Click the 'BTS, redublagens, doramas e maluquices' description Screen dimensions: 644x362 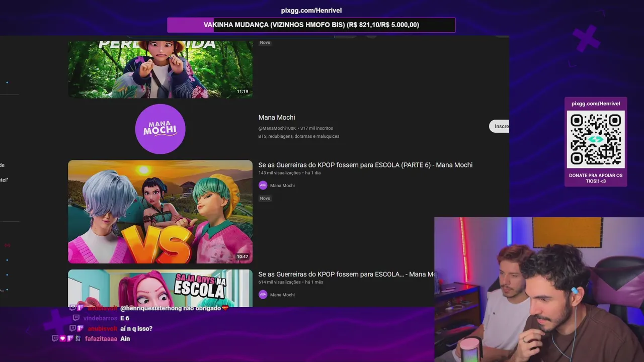pyautogui.click(x=299, y=136)
